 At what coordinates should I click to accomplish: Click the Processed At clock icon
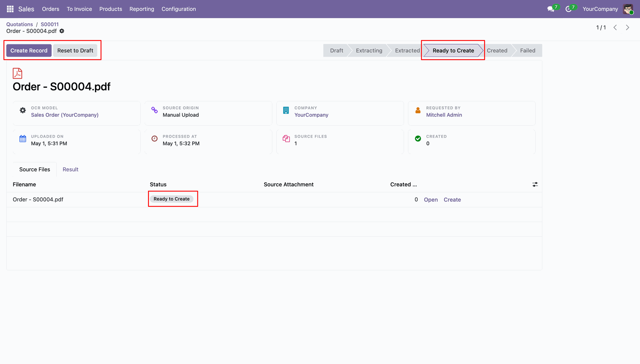tap(154, 139)
